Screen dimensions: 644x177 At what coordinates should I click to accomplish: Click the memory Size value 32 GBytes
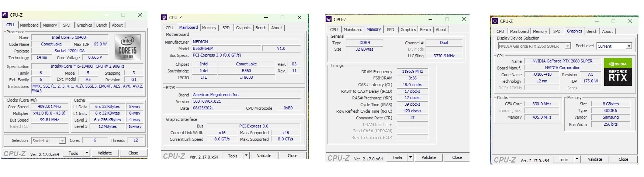pyautogui.click(x=364, y=49)
